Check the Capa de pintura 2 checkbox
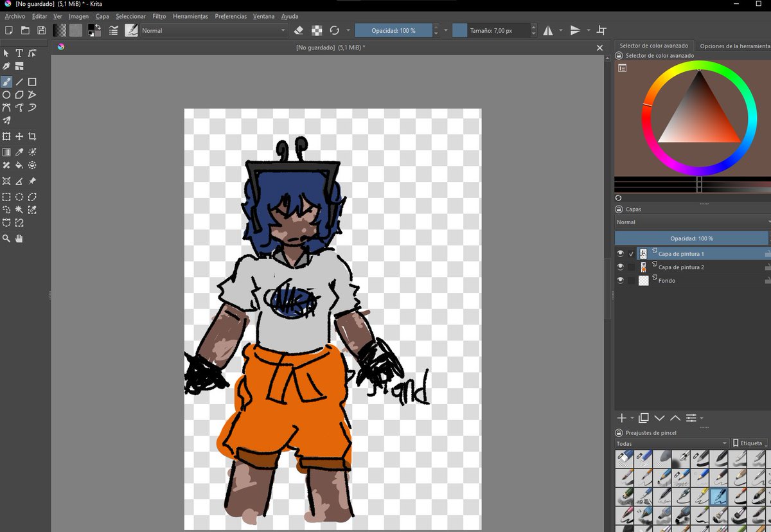 pyautogui.click(x=632, y=267)
